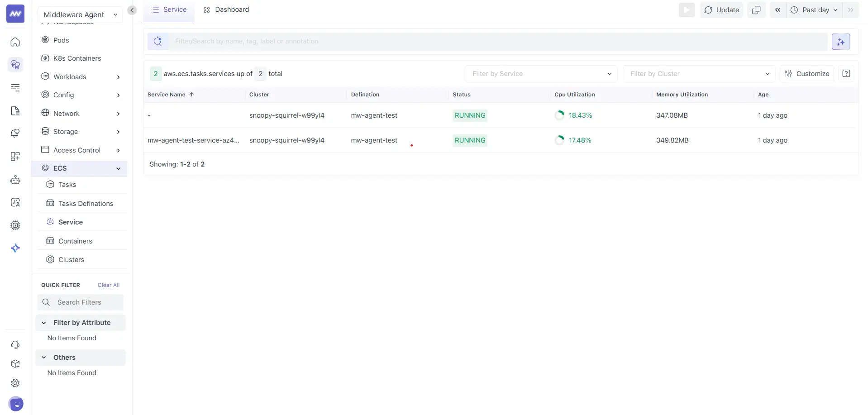Click the Clear All link
Viewport: 868px width, 415px height.
109,285
